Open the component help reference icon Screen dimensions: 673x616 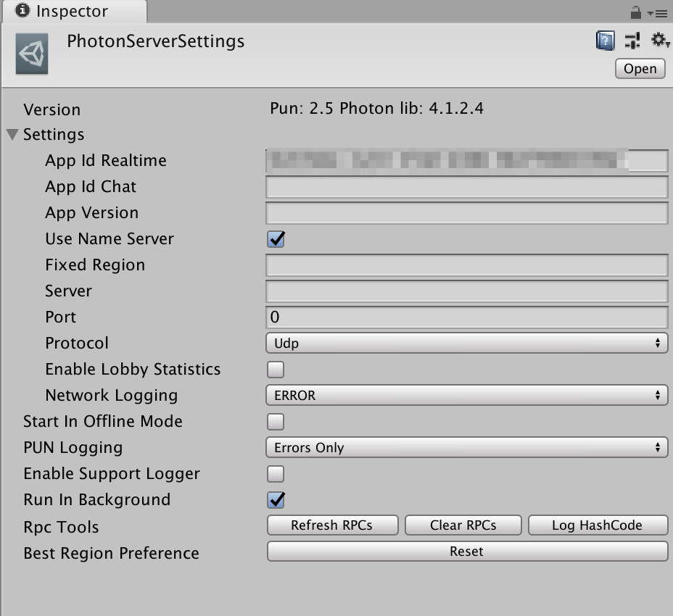[605, 41]
